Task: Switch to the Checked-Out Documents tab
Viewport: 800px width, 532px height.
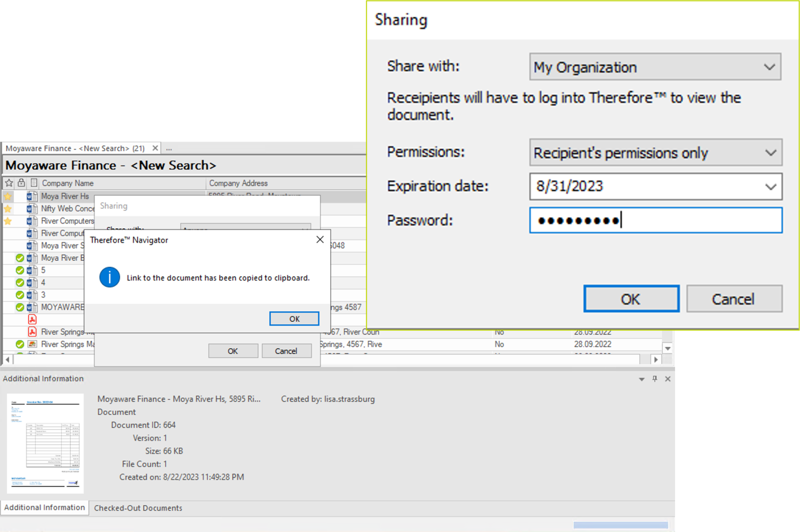Action: (x=137, y=508)
